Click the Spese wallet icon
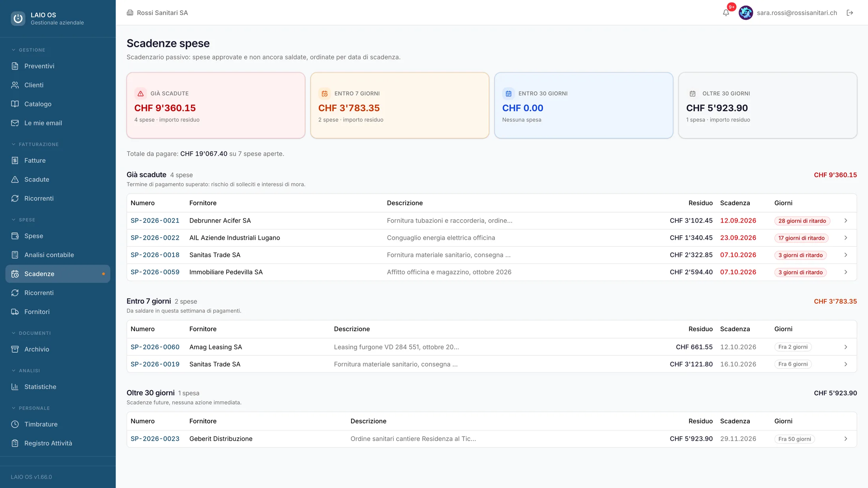 pos(15,236)
